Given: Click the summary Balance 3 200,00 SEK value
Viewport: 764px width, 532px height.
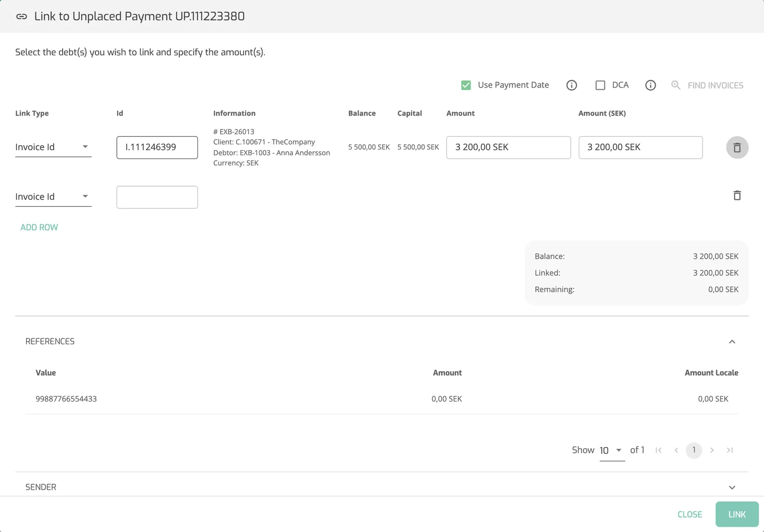Looking at the screenshot, I should [x=716, y=256].
